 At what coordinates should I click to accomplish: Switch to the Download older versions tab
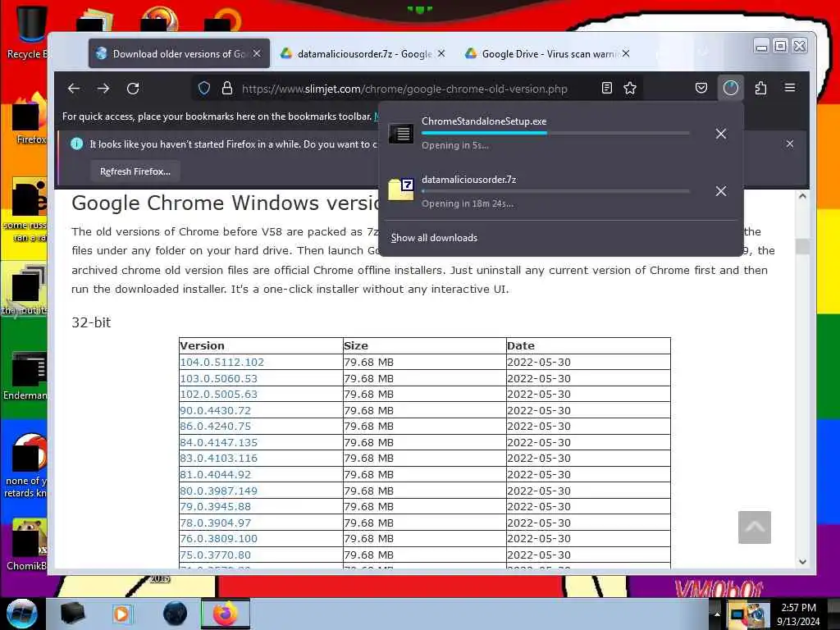point(180,53)
